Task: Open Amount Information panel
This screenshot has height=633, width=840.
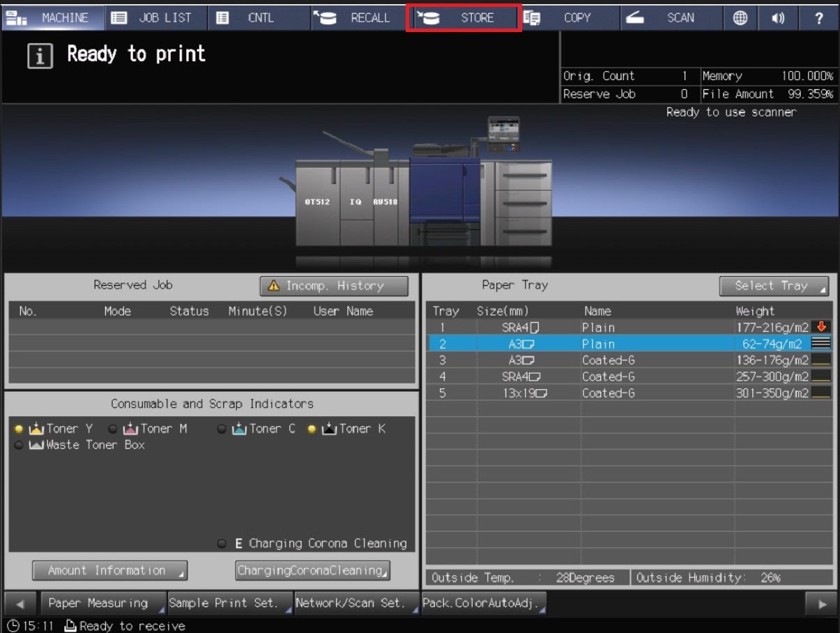Action: (x=109, y=570)
